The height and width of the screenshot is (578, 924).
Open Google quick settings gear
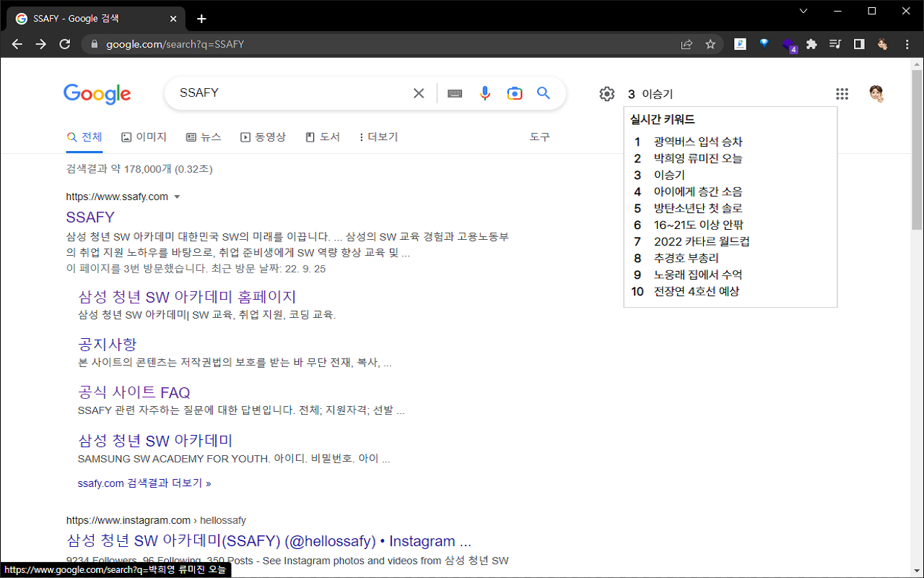coord(607,94)
